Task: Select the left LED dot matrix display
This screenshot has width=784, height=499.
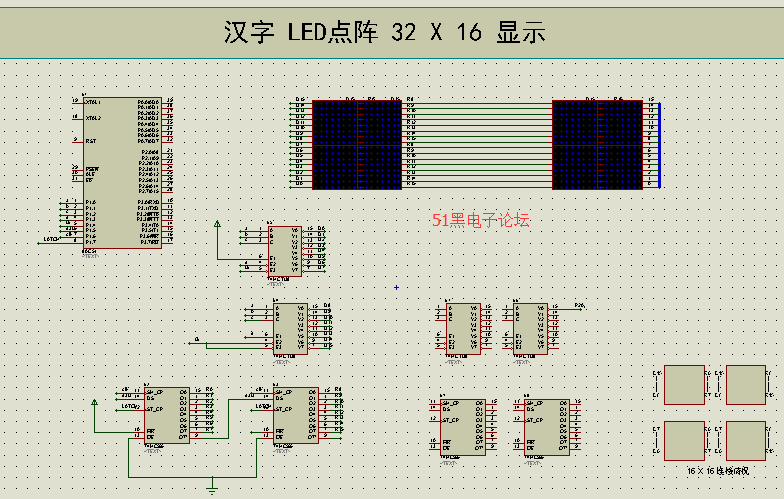Action: pyautogui.click(x=357, y=145)
